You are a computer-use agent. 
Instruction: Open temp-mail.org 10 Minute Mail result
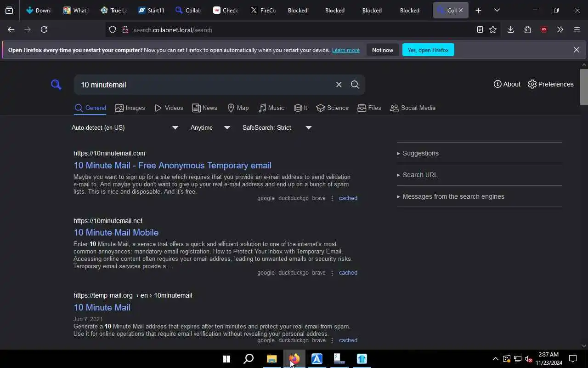(102, 307)
